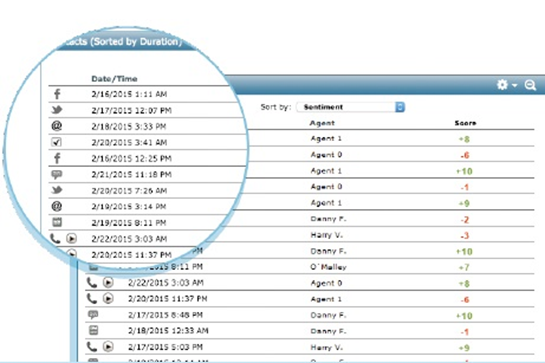Click Twitter icon for 2/17/2015 12:07 PM
545x363 pixels.
[x=57, y=110]
